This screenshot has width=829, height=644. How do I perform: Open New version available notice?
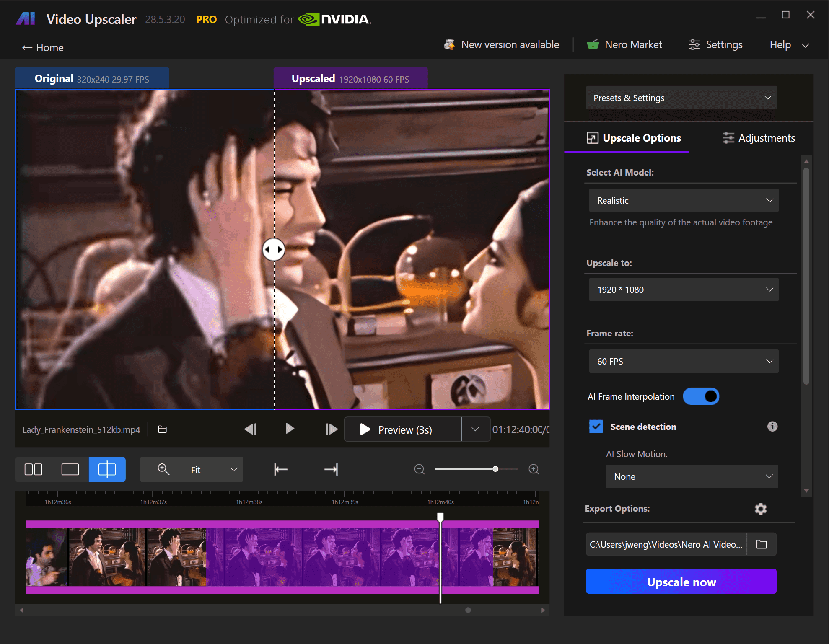tap(502, 45)
